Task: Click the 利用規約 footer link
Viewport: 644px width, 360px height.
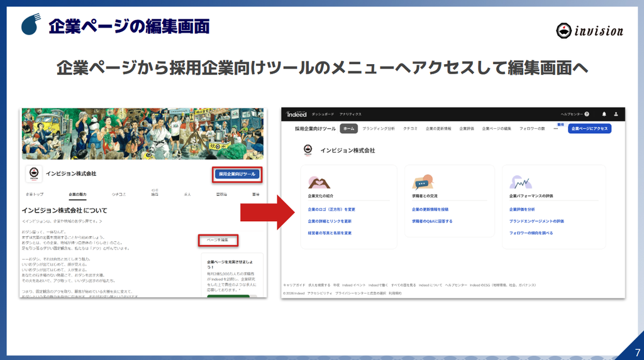Action: coord(395,293)
